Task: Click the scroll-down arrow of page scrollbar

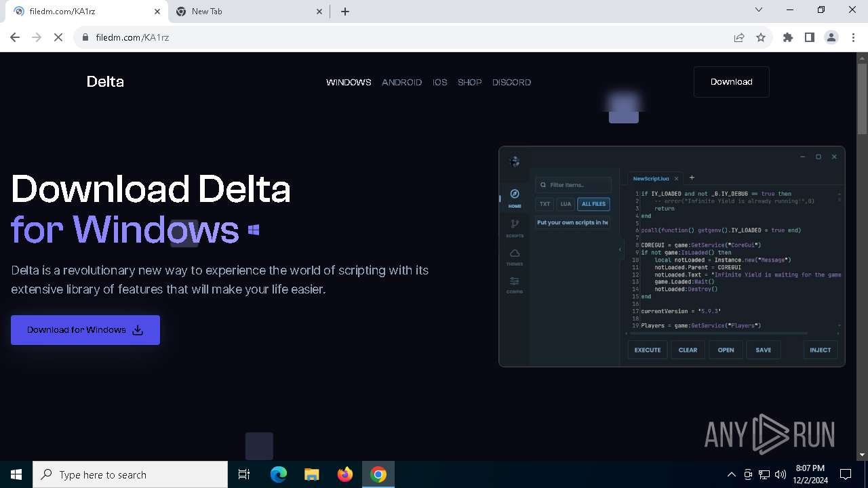Action: click(863, 455)
